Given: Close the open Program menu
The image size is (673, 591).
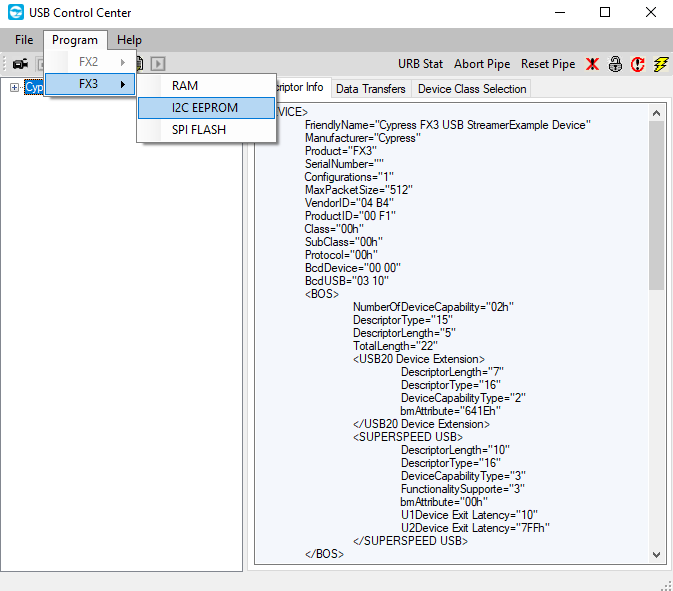Looking at the screenshot, I should pyautogui.click(x=75, y=40).
